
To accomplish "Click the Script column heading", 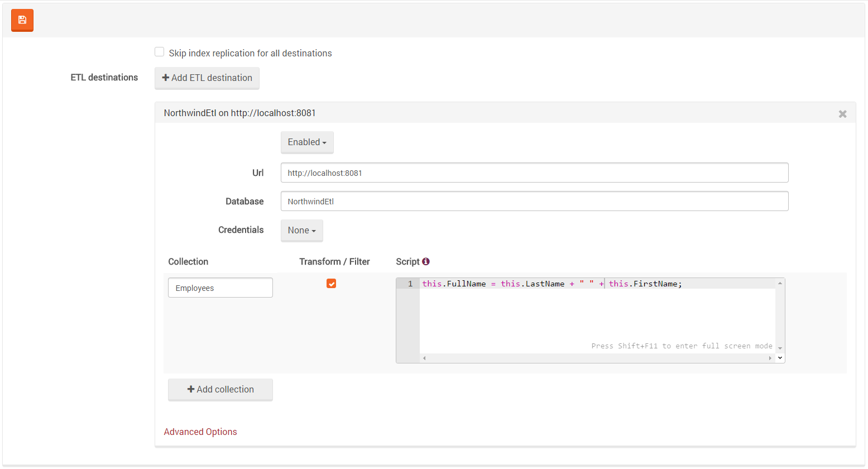I will [407, 262].
